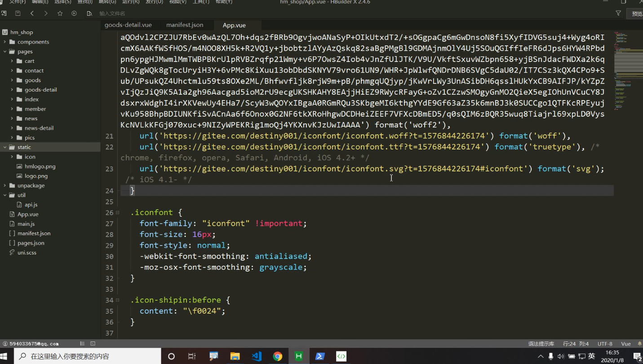
Task: Collapse the pages folder arrow
Action: coord(5,52)
